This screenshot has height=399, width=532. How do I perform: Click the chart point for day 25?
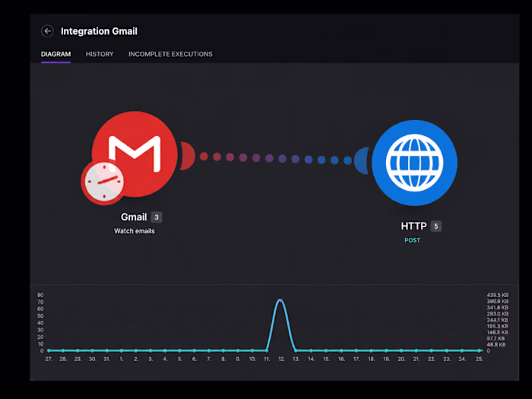pos(479,350)
